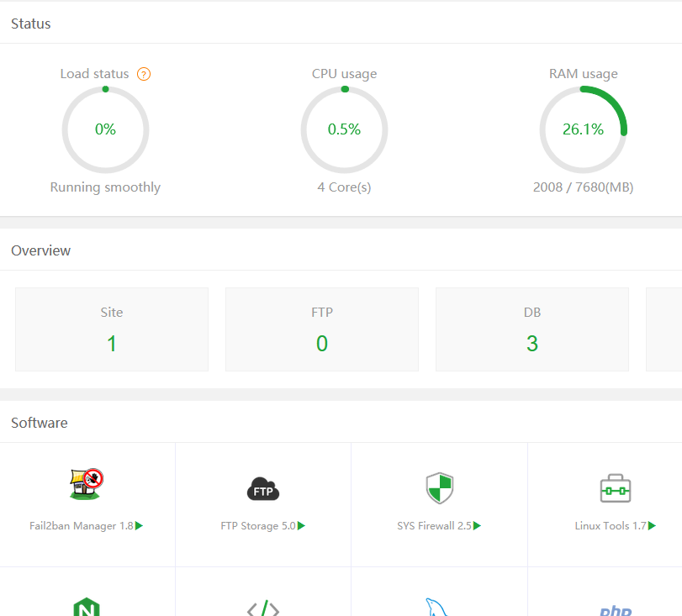Open the MySQL dolphin icon
Image resolution: width=682 pixels, height=616 pixels.
click(x=437, y=608)
